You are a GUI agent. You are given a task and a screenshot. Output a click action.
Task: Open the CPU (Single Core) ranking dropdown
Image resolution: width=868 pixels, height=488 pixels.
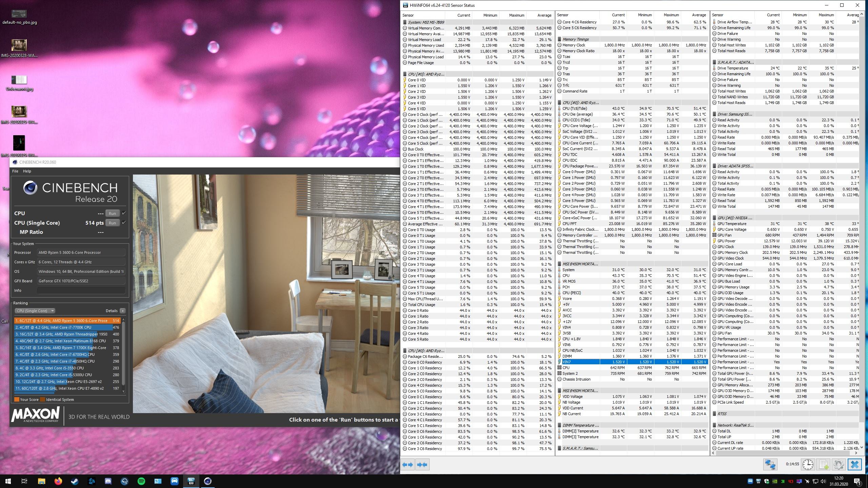[x=35, y=311]
